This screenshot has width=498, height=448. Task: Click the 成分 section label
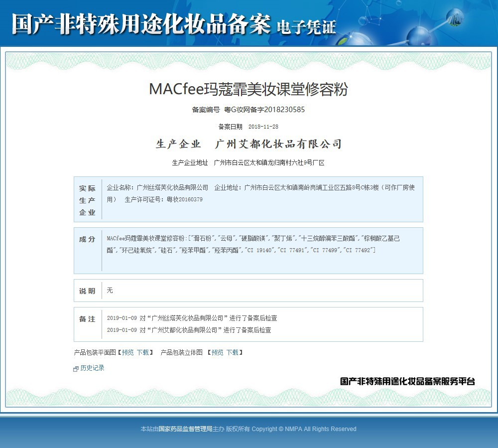(87, 239)
